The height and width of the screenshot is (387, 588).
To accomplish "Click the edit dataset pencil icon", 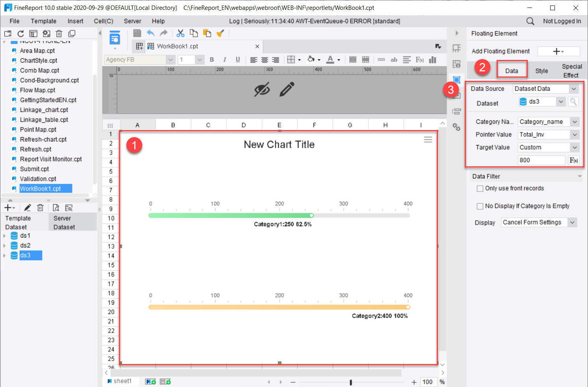I will 27,207.
